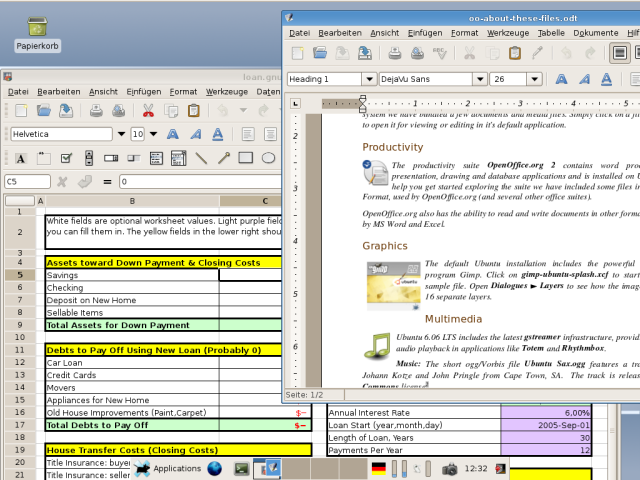Save the loan spreadsheet
640x480 pixels.
tap(66, 110)
